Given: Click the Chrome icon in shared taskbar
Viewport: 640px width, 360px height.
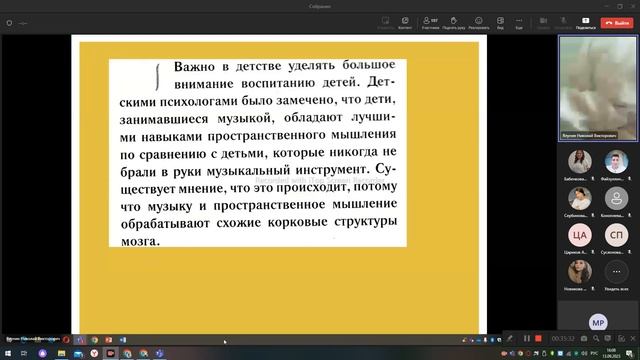Looking at the screenshot, I should click(x=94, y=340).
